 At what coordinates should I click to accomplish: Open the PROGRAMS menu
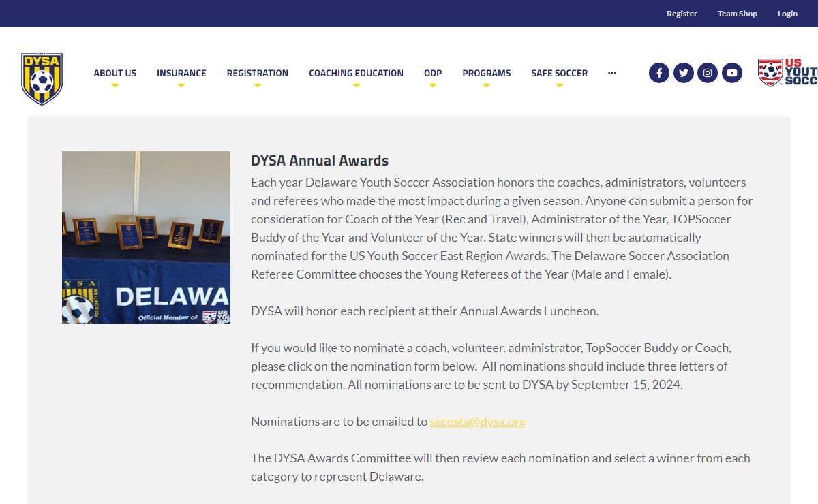point(487,73)
